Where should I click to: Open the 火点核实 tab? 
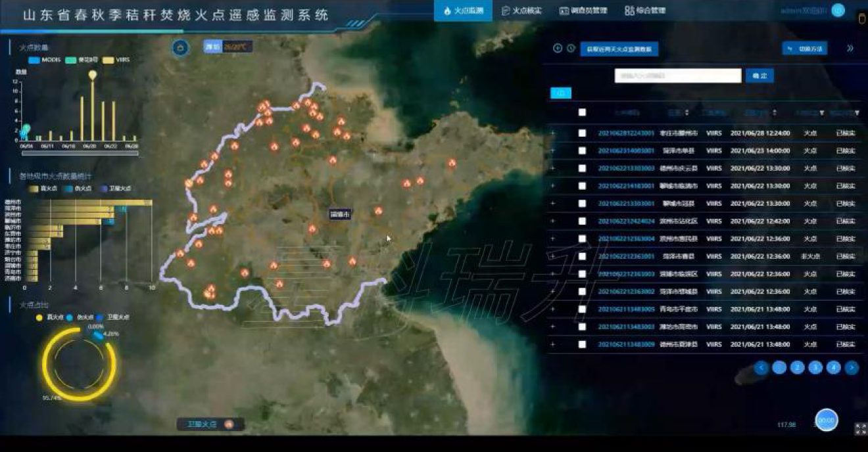click(x=521, y=11)
